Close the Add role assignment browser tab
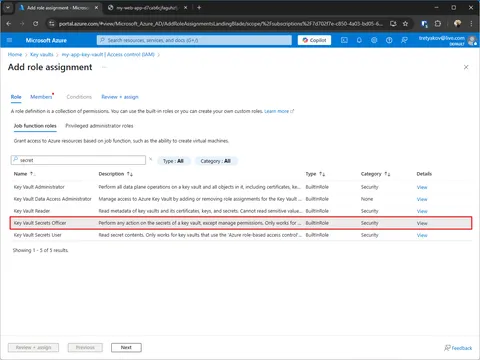Image resolution: width=480 pixels, height=360 pixels. pos(96,8)
